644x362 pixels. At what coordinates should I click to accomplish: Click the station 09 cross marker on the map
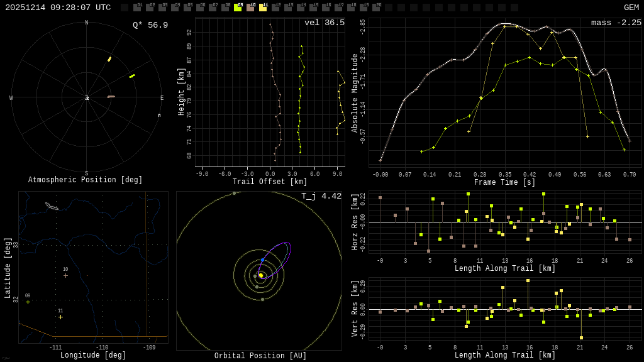28,302
